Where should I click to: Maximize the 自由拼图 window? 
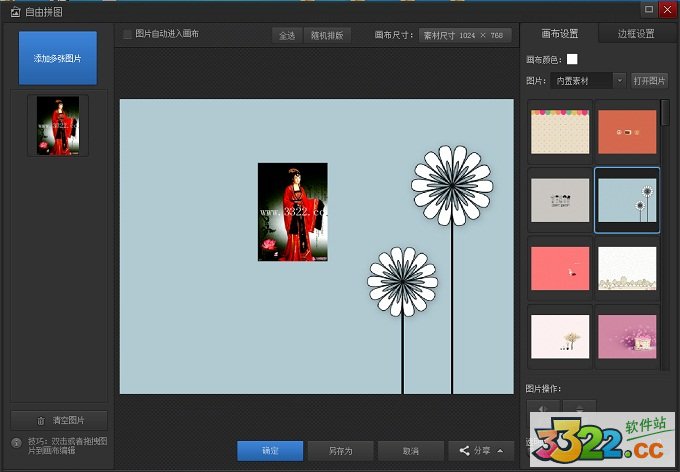[x=650, y=9]
